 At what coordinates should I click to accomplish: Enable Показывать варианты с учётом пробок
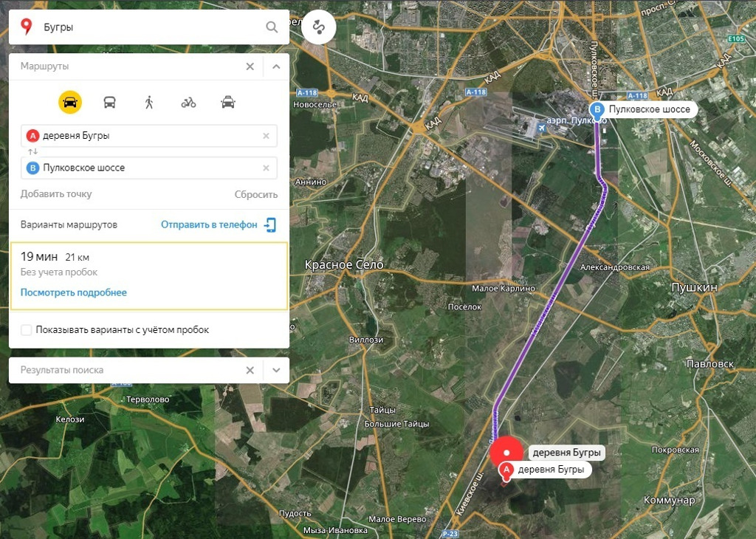pos(27,330)
